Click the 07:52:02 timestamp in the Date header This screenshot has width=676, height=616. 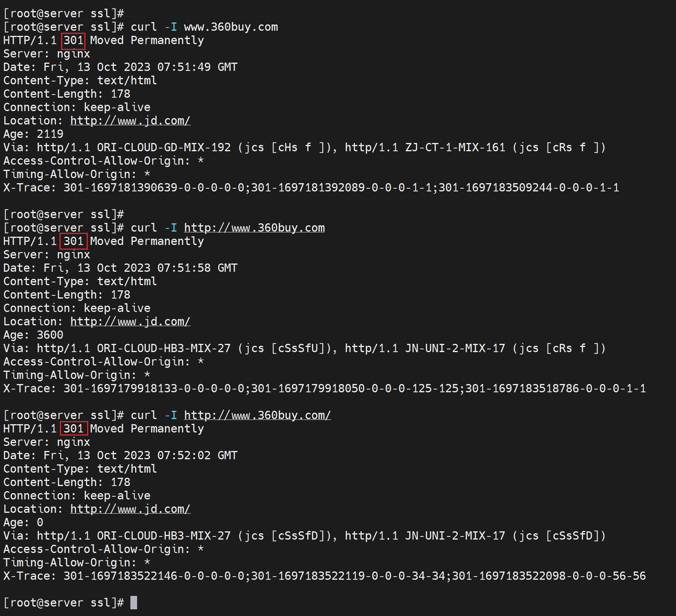[184, 455]
